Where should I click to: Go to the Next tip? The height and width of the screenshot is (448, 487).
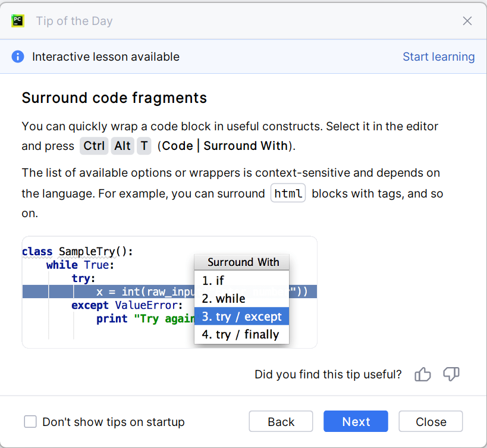point(356,422)
